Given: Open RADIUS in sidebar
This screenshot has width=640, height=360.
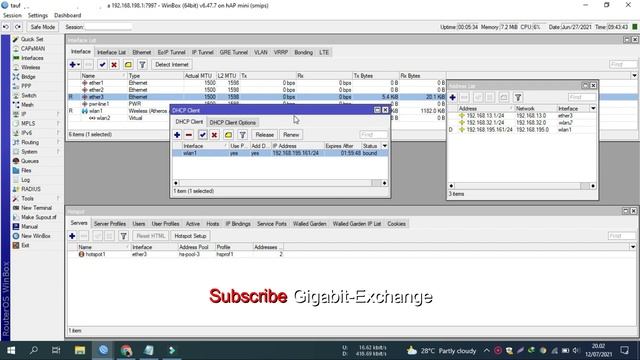Looking at the screenshot, I should [31, 189].
